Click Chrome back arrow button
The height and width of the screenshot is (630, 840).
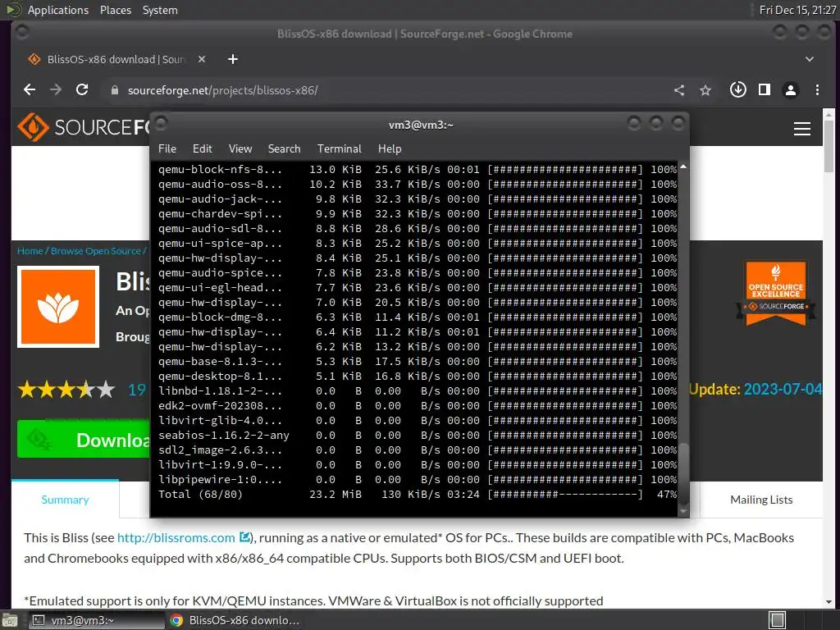pos(30,90)
